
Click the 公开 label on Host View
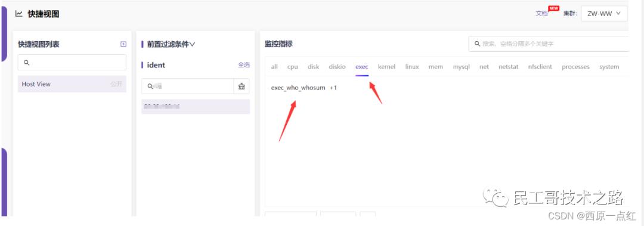pos(116,84)
